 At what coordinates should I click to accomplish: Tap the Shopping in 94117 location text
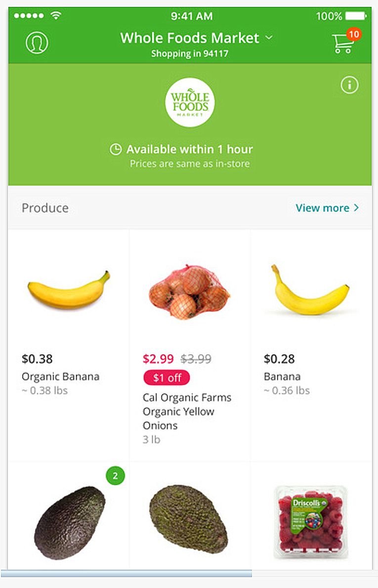[x=190, y=53]
